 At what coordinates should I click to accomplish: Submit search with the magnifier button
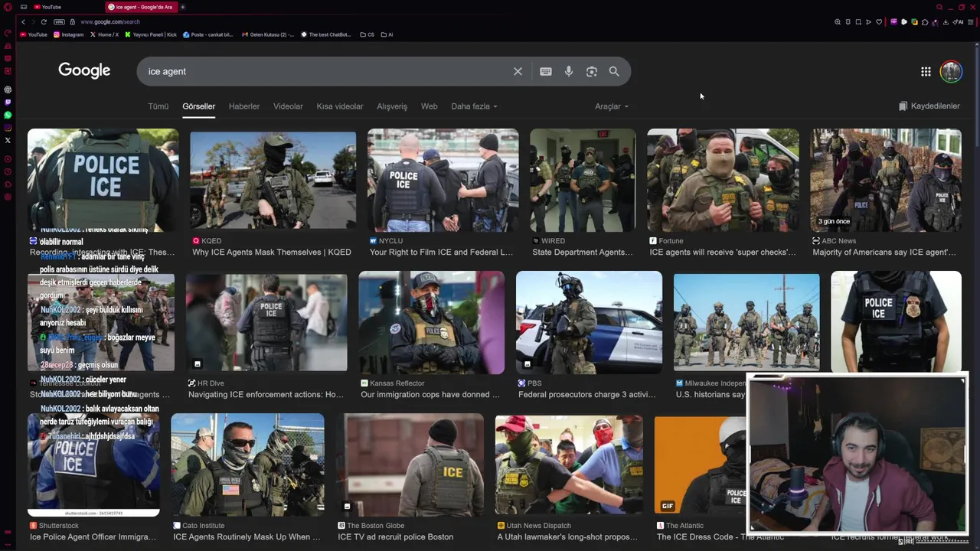614,71
